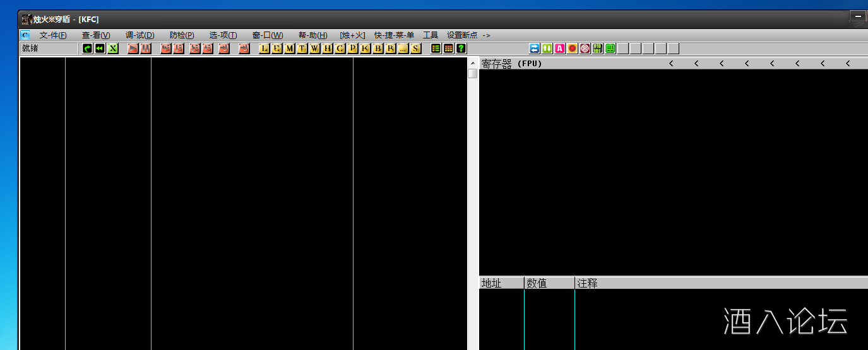Open Executable modules with E button
Screen dimensions: 868x350
[277, 49]
